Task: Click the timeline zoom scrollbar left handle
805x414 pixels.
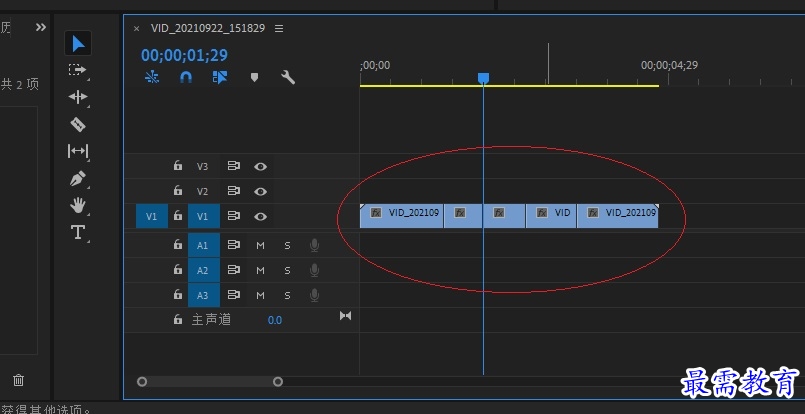Action: (142, 382)
